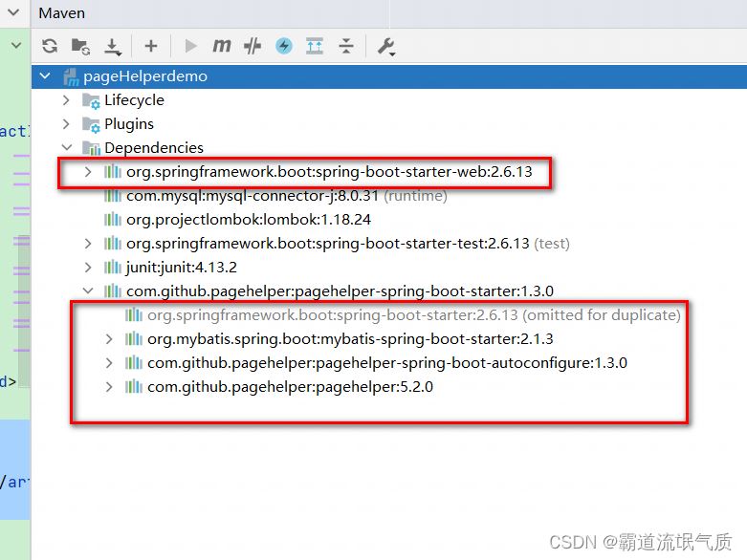Expand spring-boot-starter-test dependency
The width and height of the screenshot is (747, 560).
point(88,243)
